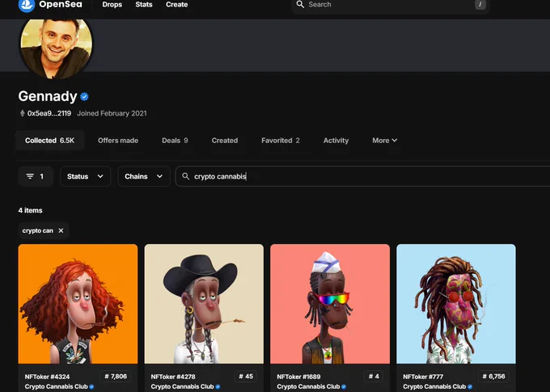Click the '4 items' count text
Screen dimensions: 550x392
click(30, 210)
